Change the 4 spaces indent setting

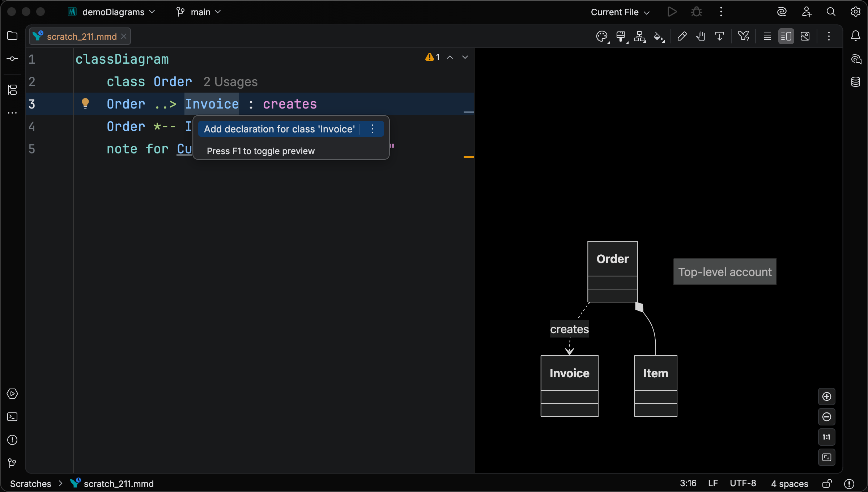790,484
